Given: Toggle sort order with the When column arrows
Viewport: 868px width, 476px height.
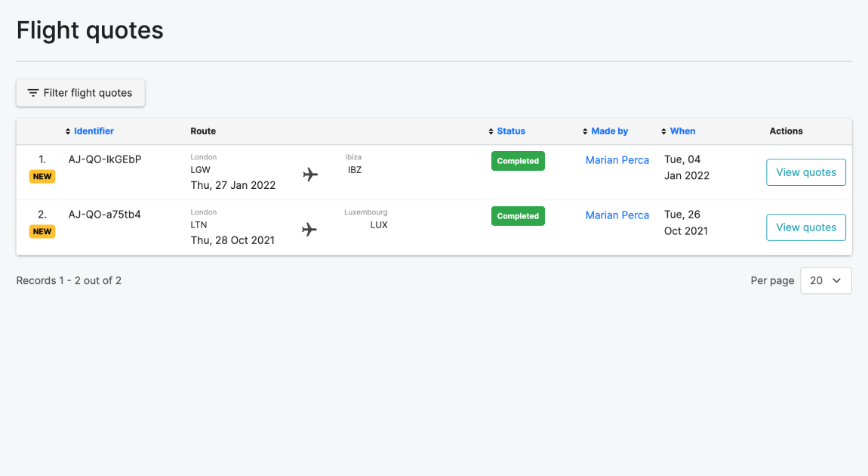Looking at the screenshot, I should (x=664, y=131).
